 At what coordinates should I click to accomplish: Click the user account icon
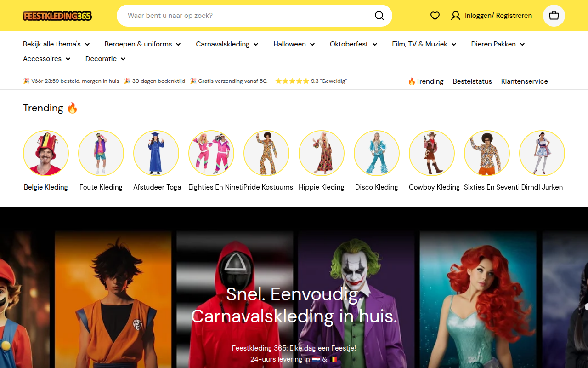coord(456,16)
